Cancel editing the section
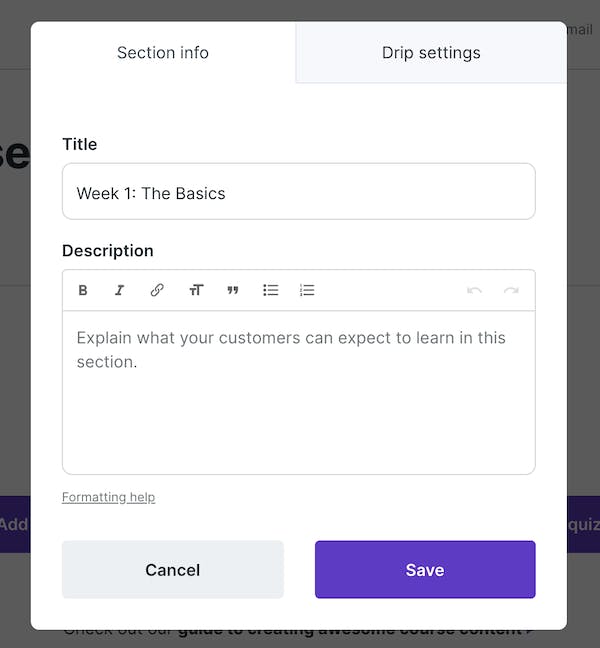The height and width of the screenshot is (648, 600). tap(173, 569)
